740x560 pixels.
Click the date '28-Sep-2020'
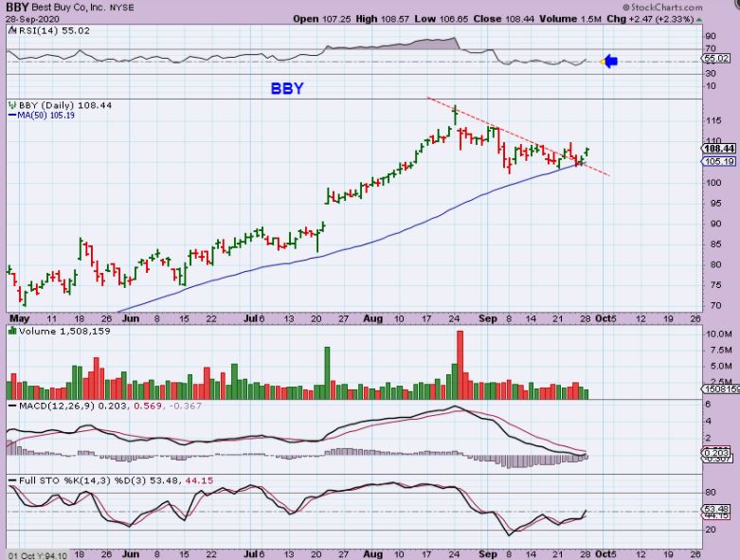(32, 19)
